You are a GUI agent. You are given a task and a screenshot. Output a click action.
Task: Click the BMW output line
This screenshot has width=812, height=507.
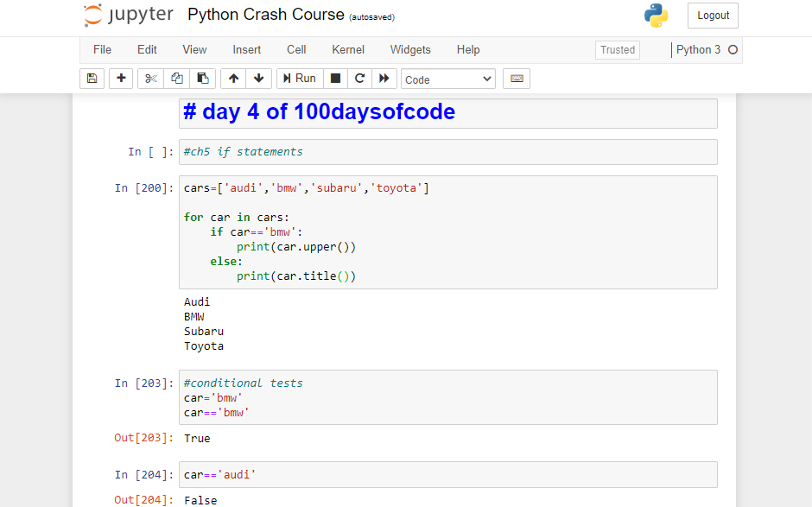[x=194, y=316]
